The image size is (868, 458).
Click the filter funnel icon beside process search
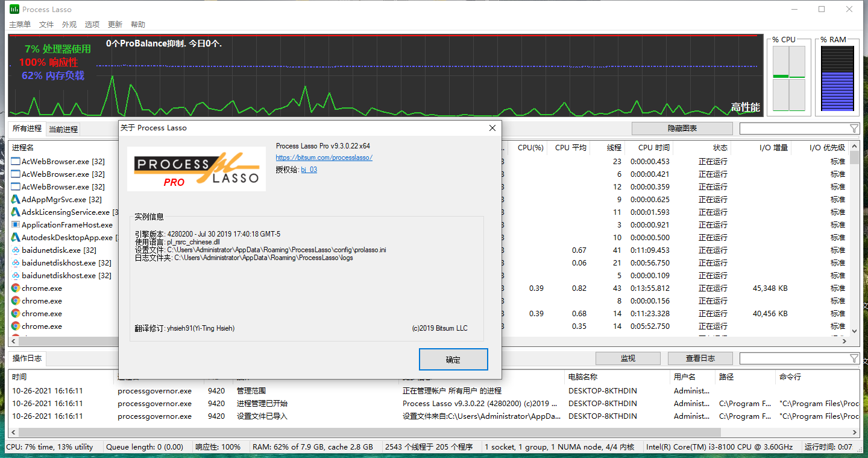pos(854,129)
